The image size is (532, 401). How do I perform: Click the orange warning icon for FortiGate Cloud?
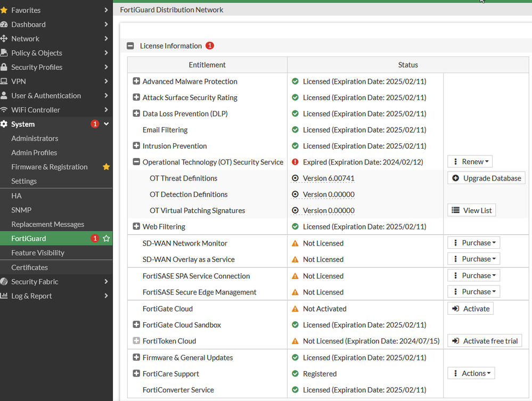coord(295,309)
